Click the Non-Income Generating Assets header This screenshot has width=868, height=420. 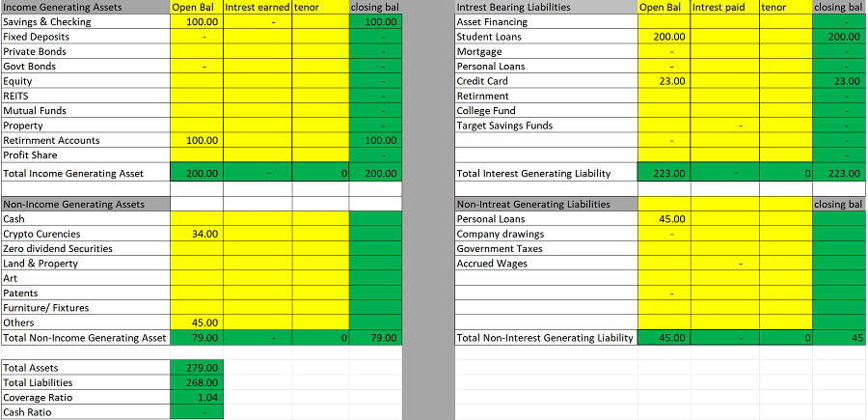85,204
